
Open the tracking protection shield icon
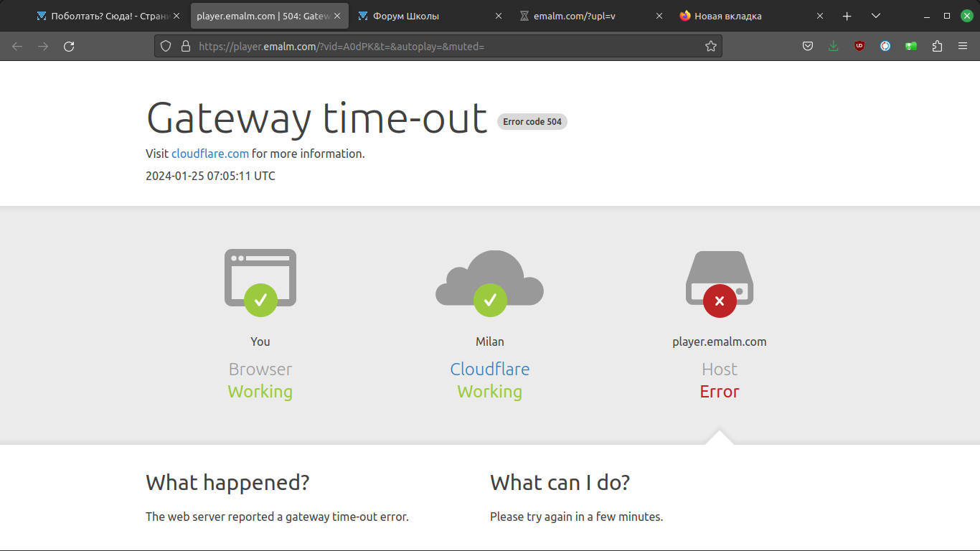point(166,46)
